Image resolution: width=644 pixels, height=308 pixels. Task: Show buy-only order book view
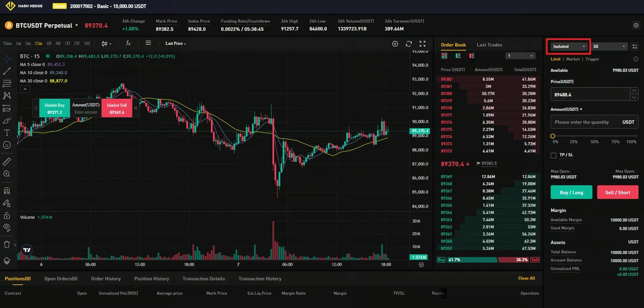click(458, 55)
